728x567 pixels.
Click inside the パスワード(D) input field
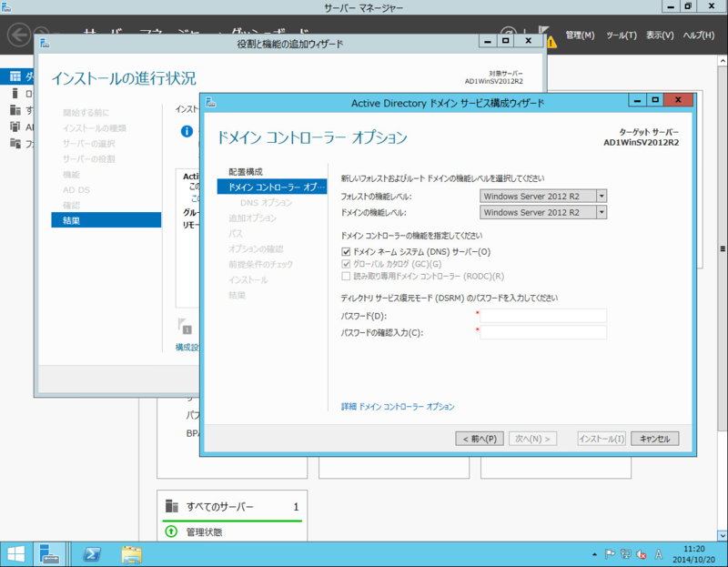pos(543,315)
